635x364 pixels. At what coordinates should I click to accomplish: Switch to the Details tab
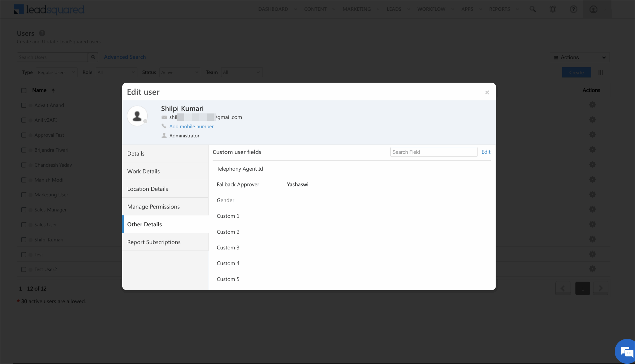click(x=165, y=153)
